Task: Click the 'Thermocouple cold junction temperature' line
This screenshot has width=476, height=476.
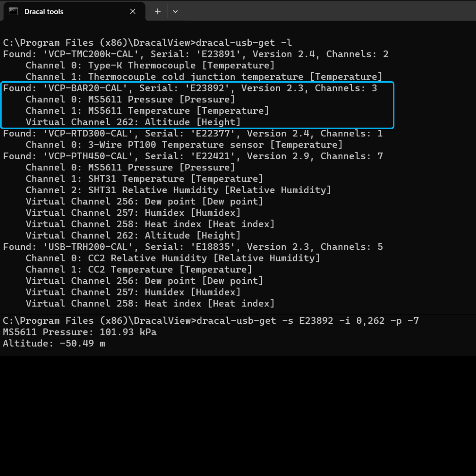Action: coord(204,77)
